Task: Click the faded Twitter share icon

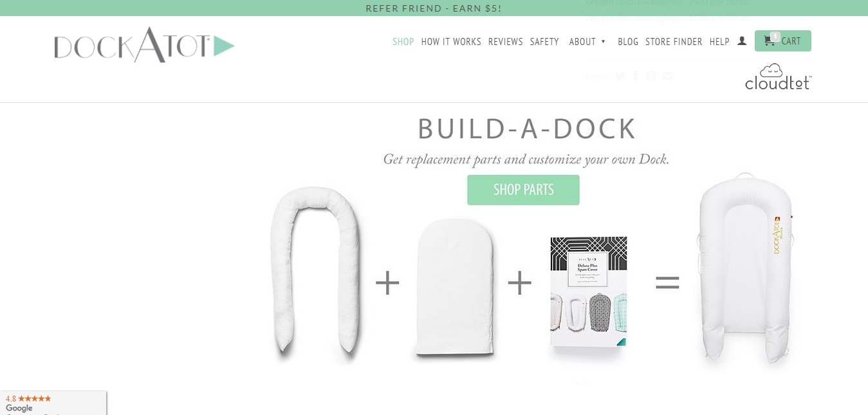Action: (620, 76)
